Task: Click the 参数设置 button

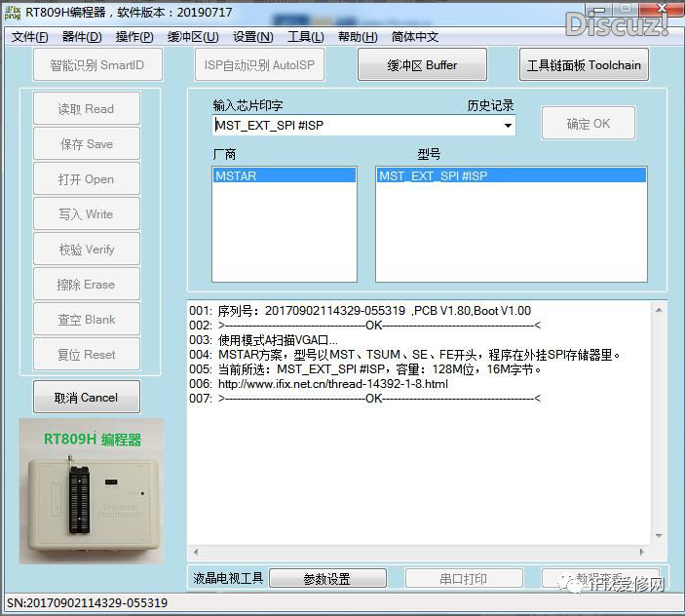Action: tap(327, 578)
